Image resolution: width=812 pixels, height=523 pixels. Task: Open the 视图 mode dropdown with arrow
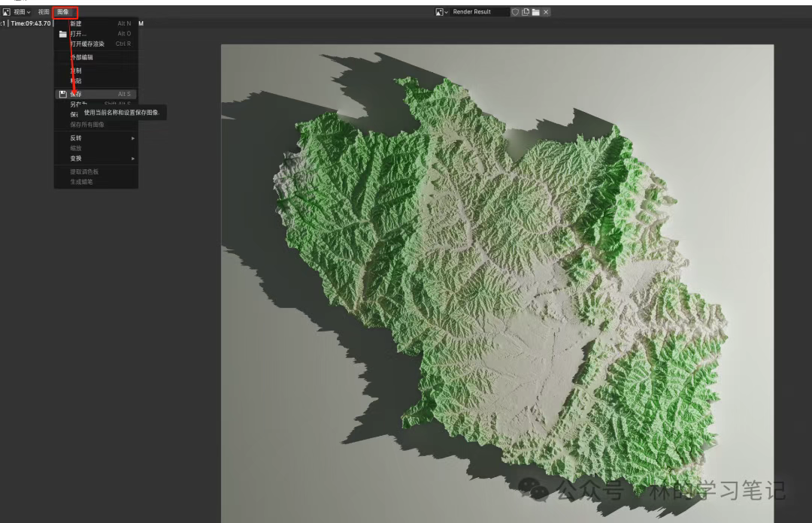click(22, 12)
